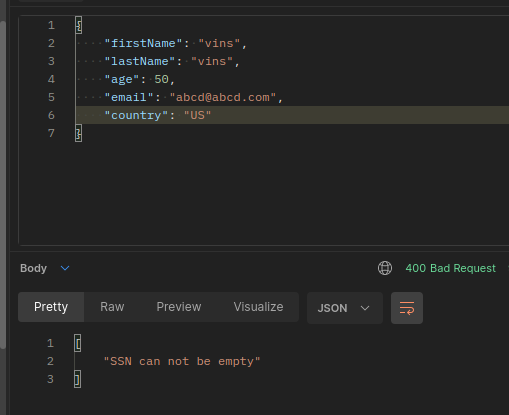Click the opening brace on line 1
Image resolution: width=509 pixels, height=415 pixels.
pos(79,25)
